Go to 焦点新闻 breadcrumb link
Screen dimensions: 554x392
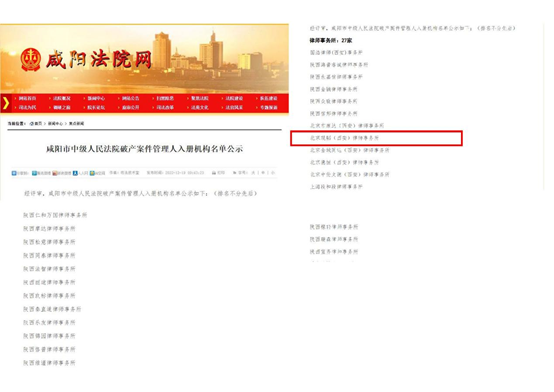coord(76,123)
